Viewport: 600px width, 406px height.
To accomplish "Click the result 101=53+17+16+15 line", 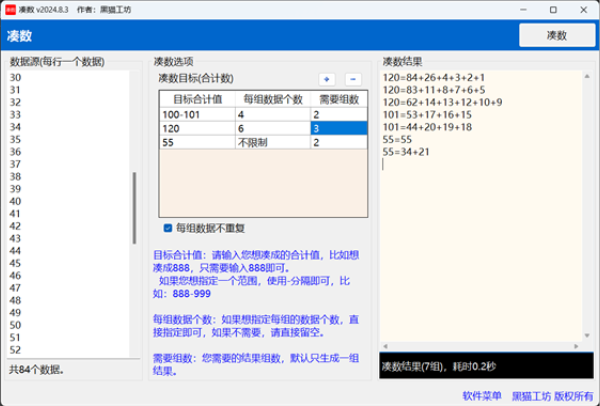I will (427, 115).
